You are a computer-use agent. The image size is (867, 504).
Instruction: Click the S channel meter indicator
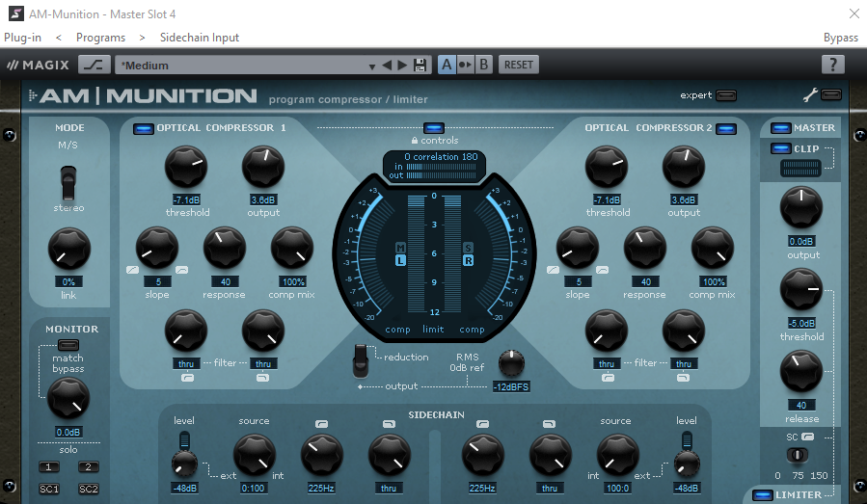[468, 247]
